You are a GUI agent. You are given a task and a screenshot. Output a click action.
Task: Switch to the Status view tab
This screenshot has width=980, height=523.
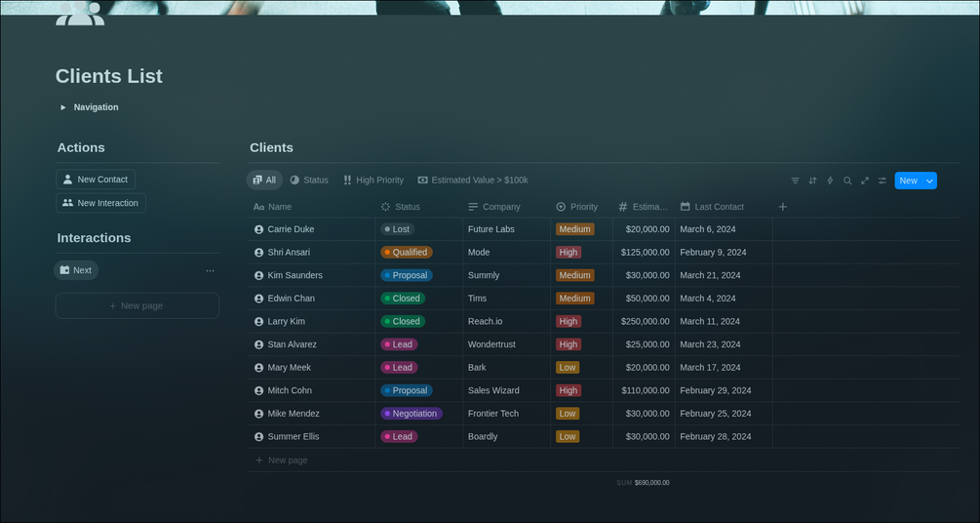tap(309, 181)
